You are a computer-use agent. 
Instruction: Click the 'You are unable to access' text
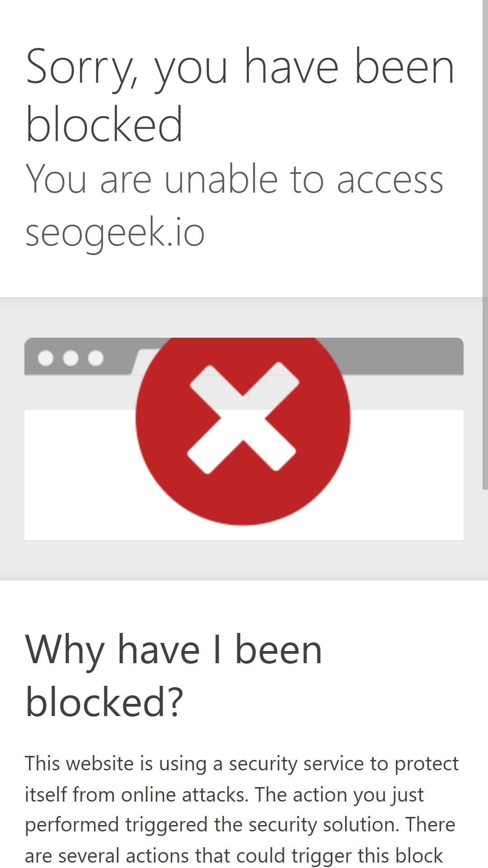[x=235, y=179]
